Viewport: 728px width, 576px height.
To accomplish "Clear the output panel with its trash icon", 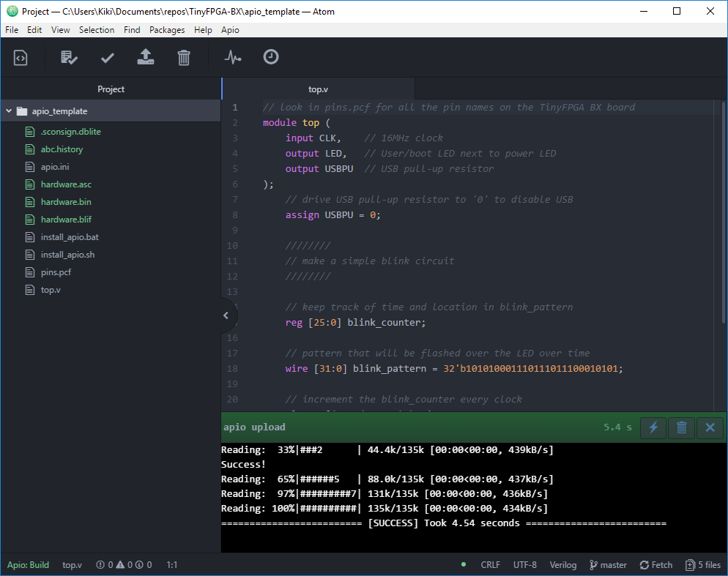I will [x=681, y=427].
